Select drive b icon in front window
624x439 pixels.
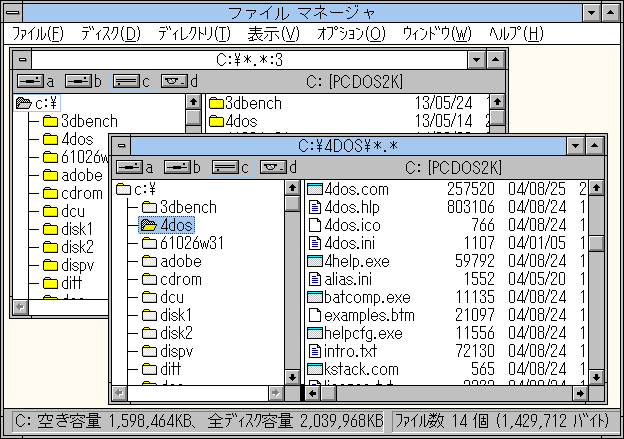pos(177,167)
